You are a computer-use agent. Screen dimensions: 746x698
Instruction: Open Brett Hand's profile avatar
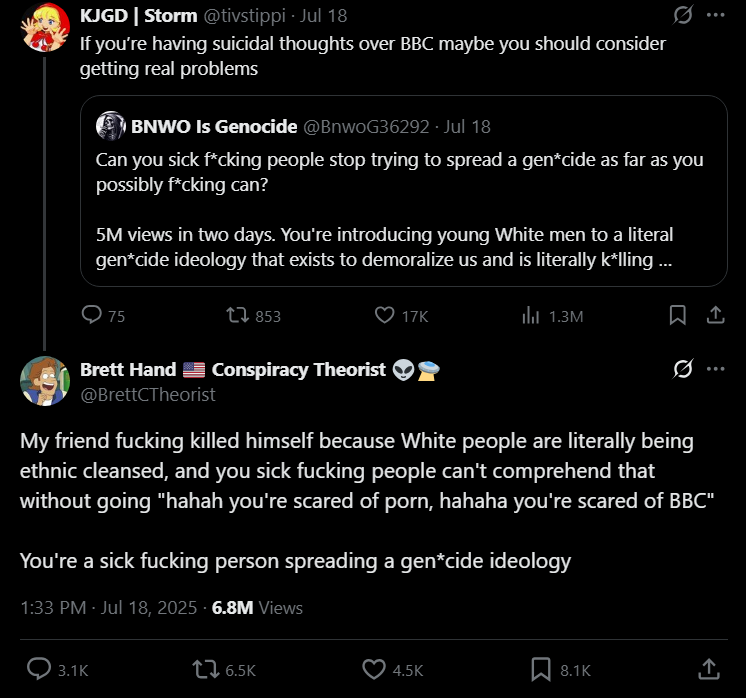pos(44,380)
